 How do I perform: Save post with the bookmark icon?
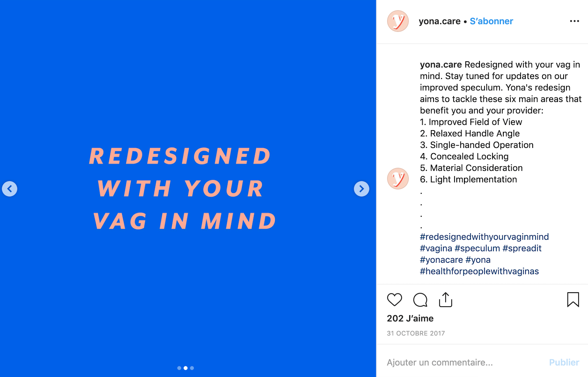(x=573, y=300)
